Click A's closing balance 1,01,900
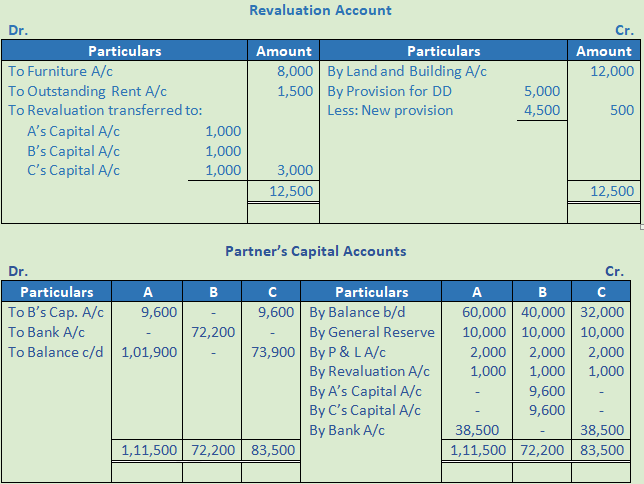 (x=149, y=353)
